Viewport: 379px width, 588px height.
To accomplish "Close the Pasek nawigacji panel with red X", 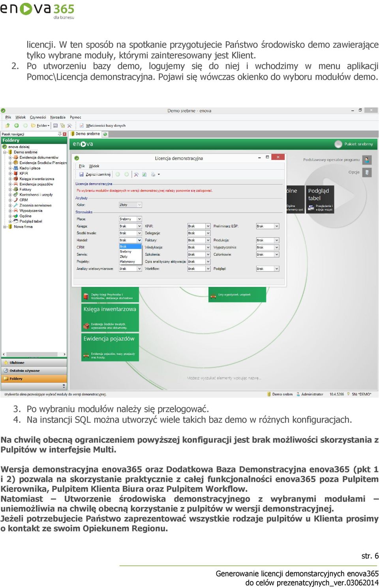I will click(x=64, y=134).
